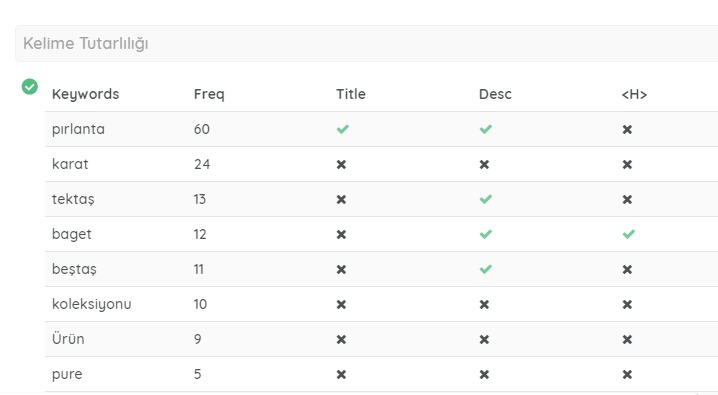
Task: Click the green check circle beside Keywords
Action: 30,86
